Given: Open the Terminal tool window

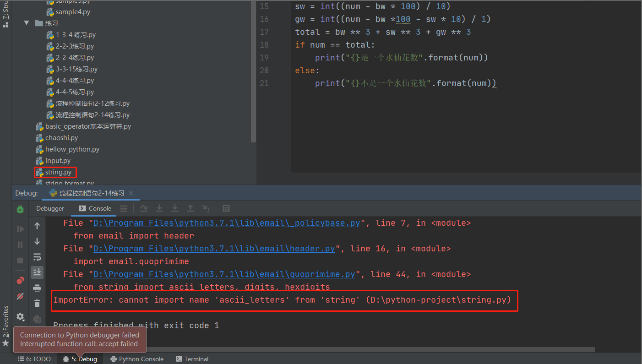Looking at the screenshot, I should click(x=192, y=359).
